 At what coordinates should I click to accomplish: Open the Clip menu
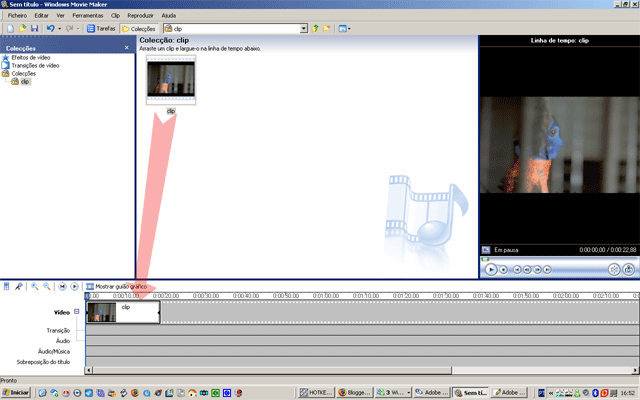tap(116, 16)
